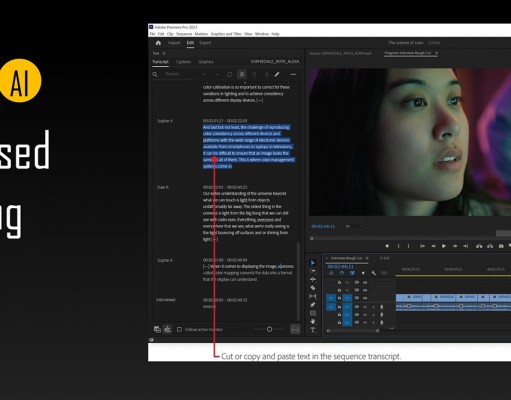The height and width of the screenshot is (400, 511).
Task: Toggle insert sequences as nests button
Action: [331, 273]
